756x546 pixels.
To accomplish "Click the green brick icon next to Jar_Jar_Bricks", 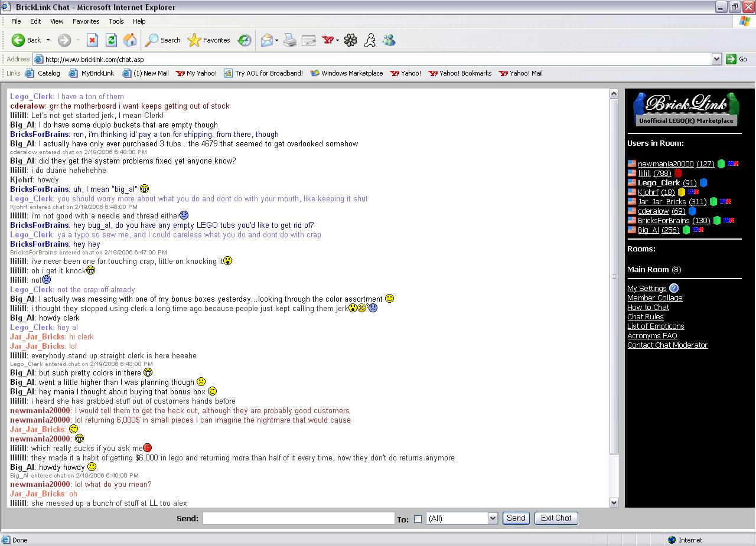I will tap(713, 201).
